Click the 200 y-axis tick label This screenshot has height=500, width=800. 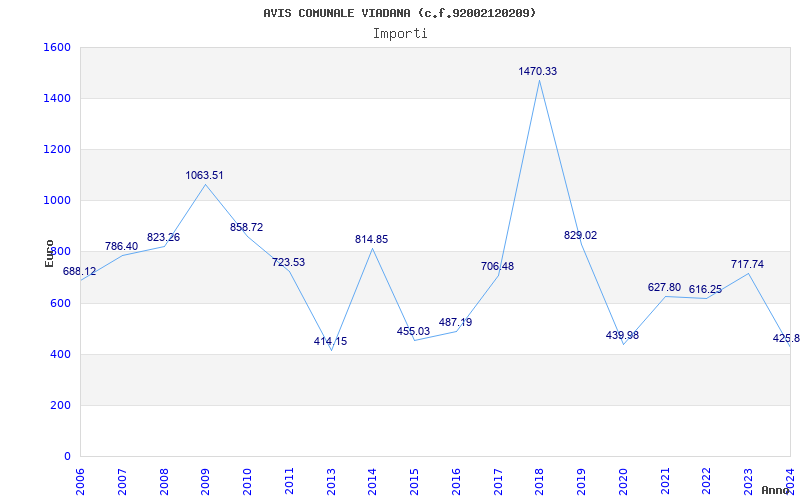point(60,405)
